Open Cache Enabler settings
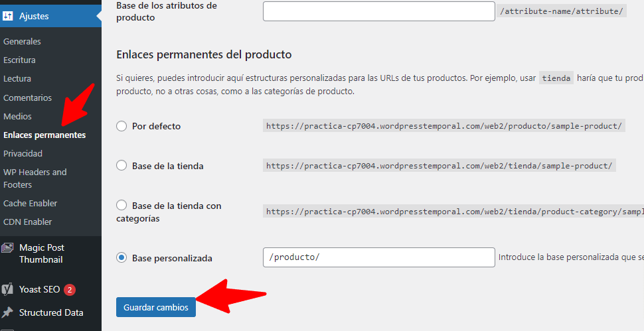Viewport: 644px width, 331px height. [x=30, y=203]
